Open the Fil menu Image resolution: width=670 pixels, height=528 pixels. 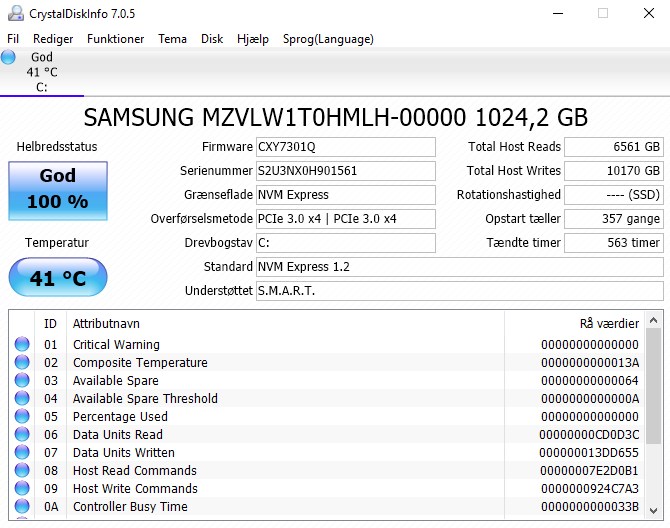click(13, 39)
